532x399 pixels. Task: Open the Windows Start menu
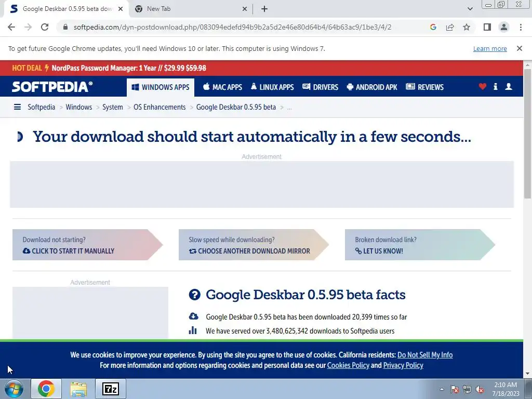click(x=14, y=389)
